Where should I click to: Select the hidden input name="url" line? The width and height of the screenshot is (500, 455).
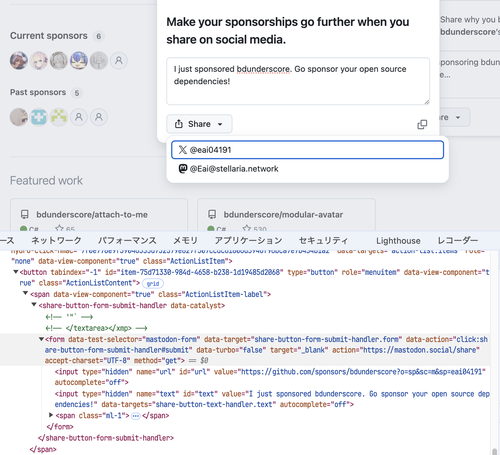tap(270, 377)
